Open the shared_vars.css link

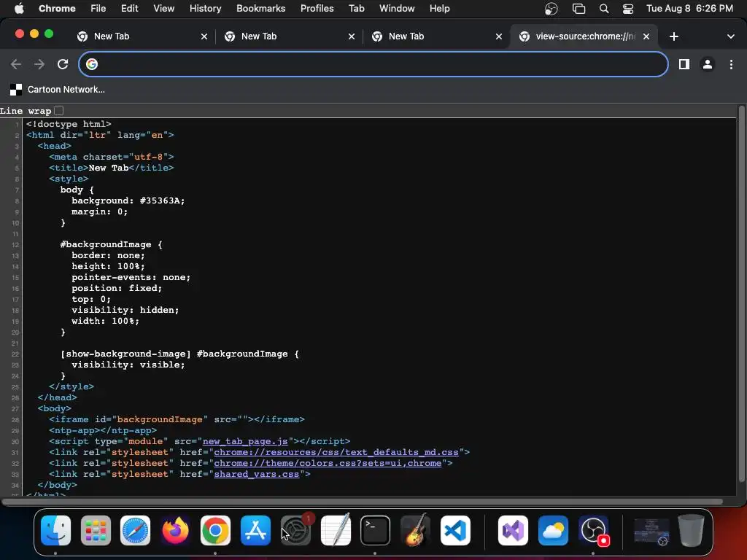[x=256, y=474]
